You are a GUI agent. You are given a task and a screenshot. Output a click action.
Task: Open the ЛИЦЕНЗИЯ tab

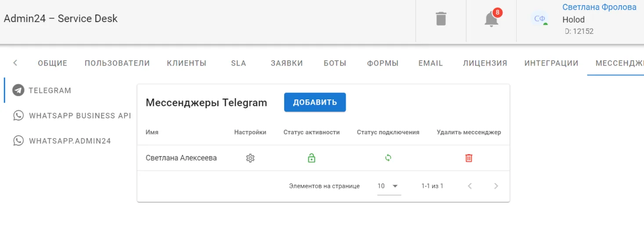(x=485, y=63)
